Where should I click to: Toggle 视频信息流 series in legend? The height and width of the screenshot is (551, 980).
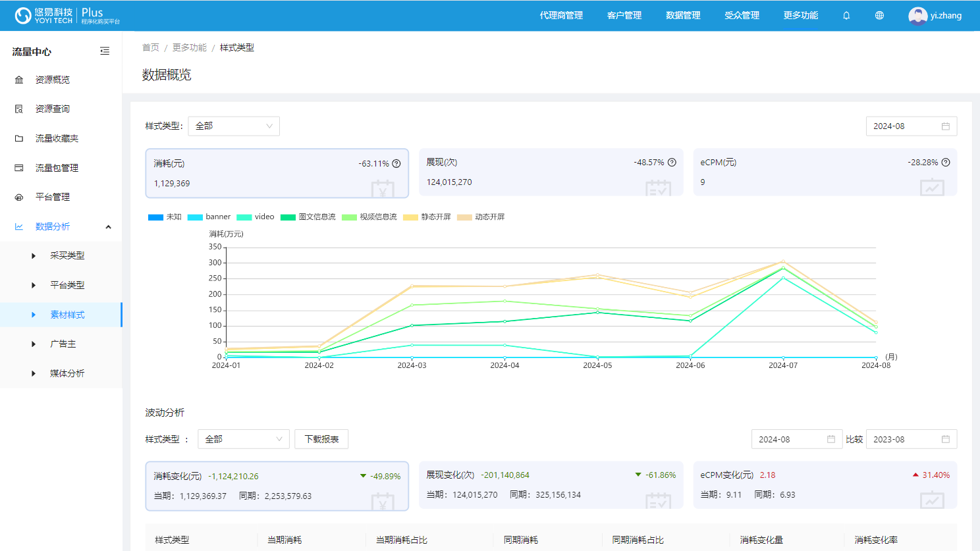pos(369,217)
